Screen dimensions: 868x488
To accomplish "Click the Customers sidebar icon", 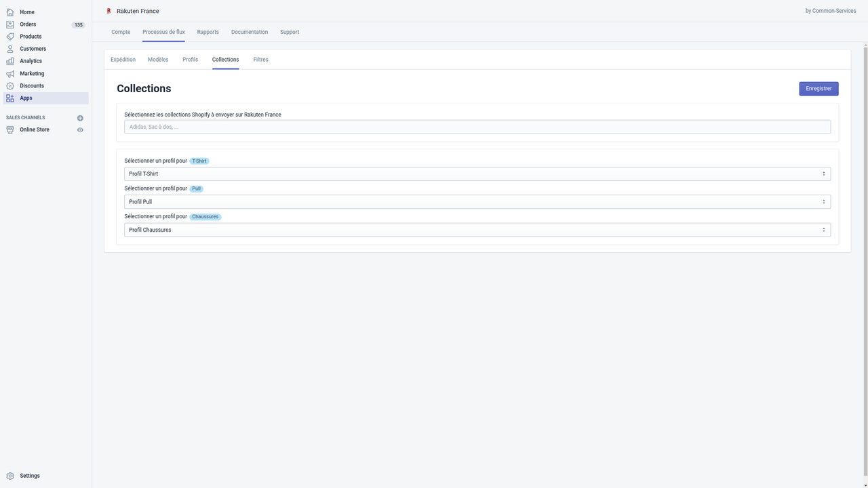I will (x=9, y=48).
